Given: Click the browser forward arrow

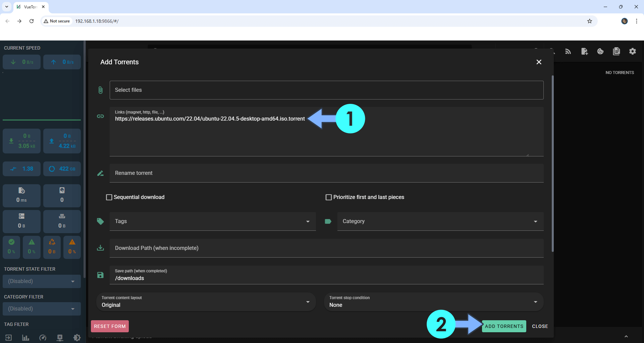Looking at the screenshot, I should click(19, 21).
